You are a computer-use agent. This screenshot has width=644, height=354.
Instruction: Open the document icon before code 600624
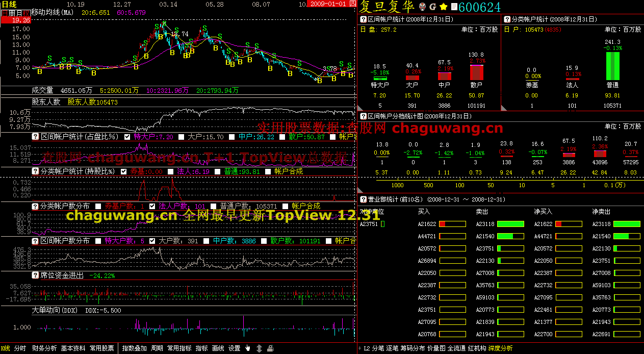tap(454, 7)
